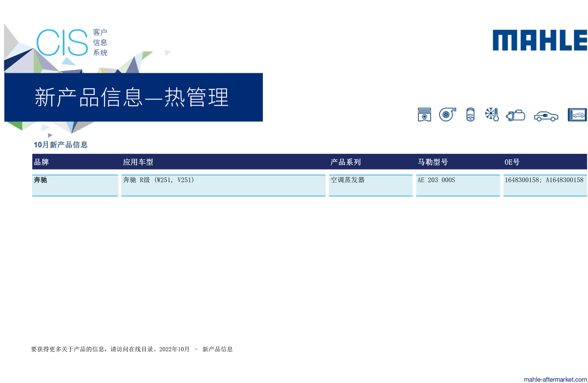Click the OE号 column header
The width and height of the screenshot is (588, 383).
tap(512, 162)
